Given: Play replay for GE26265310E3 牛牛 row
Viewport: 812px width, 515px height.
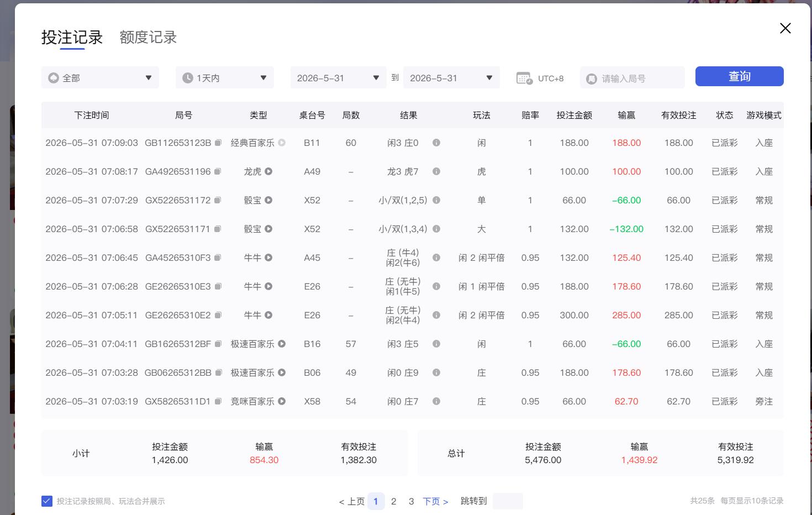Looking at the screenshot, I should pos(268,286).
